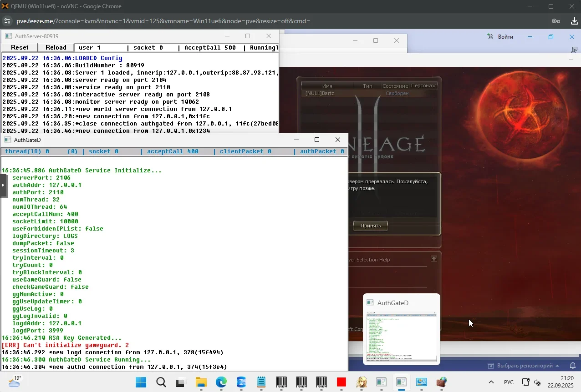Click the muted volume tray icon
This screenshot has width=581, height=392.
pyautogui.click(x=537, y=382)
